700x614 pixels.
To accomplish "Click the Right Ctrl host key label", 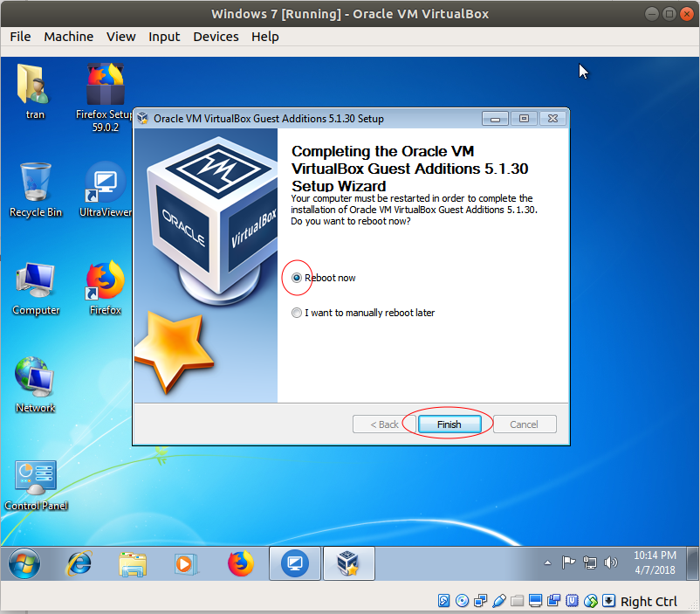I will coord(649,602).
